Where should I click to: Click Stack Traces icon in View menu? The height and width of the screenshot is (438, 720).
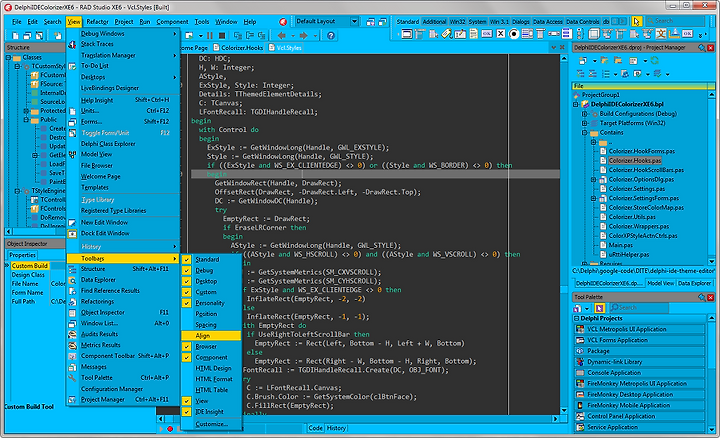[72, 44]
